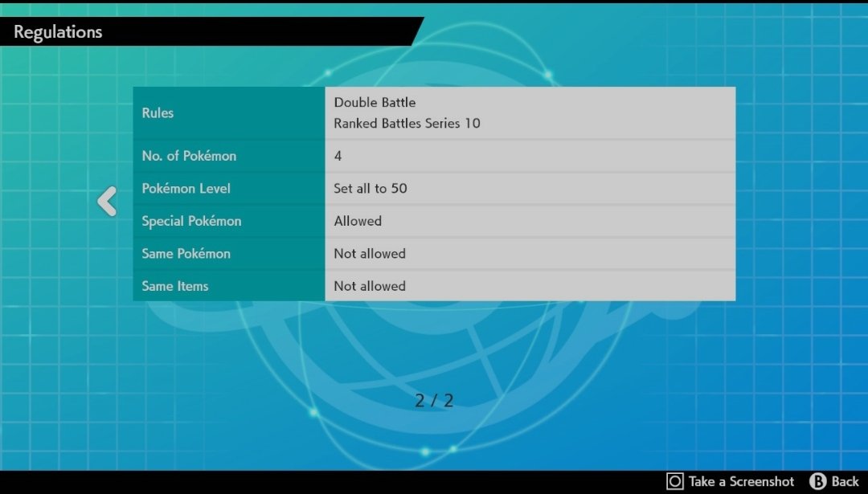Click Not allowed in Same Items row

(x=370, y=287)
